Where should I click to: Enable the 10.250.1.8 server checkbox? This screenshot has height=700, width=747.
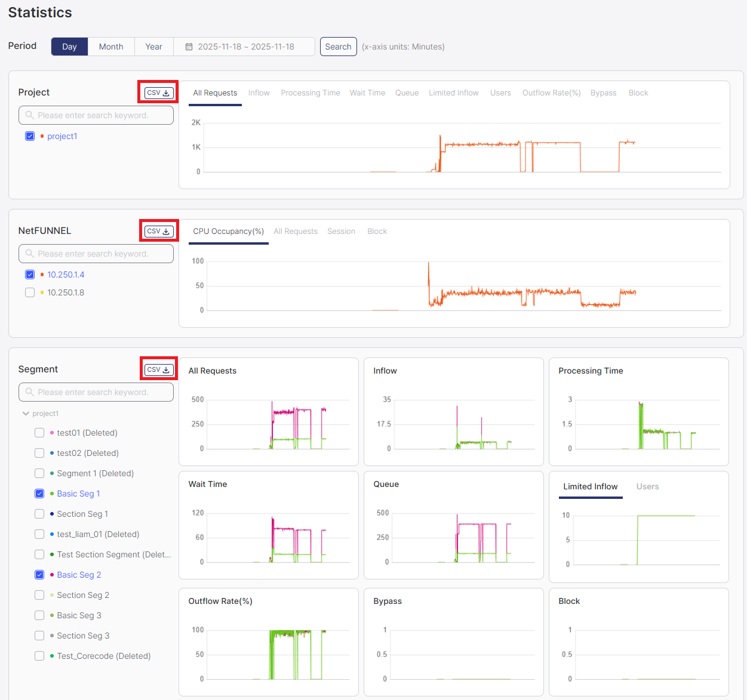[30, 292]
